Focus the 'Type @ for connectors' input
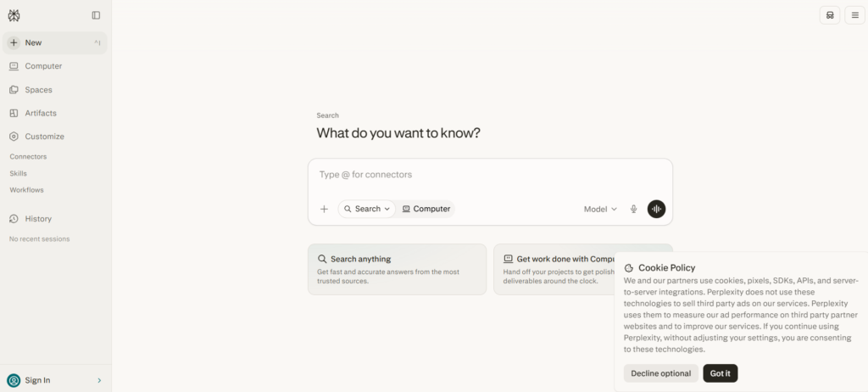The width and height of the screenshot is (868, 392). tap(491, 175)
